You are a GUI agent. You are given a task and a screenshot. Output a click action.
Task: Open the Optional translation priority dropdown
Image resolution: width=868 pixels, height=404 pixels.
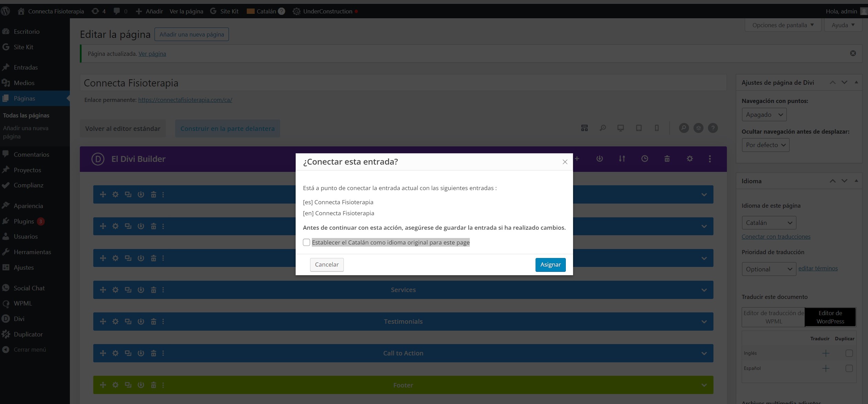tap(769, 269)
